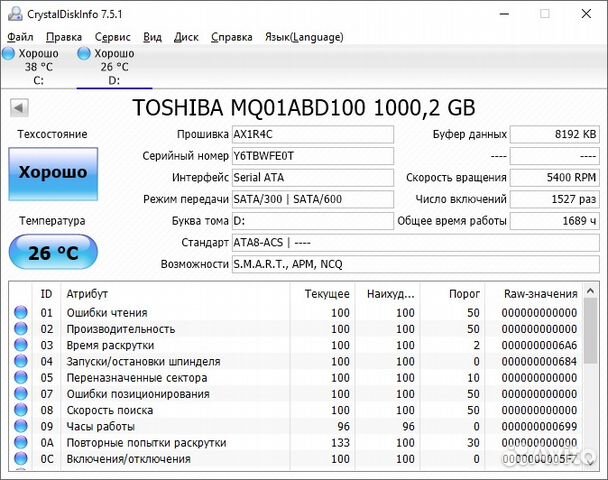Click status orb for attribute 02 Производительность
This screenshot has width=608, height=480.
pyautogui.click(x=21, y=328)
